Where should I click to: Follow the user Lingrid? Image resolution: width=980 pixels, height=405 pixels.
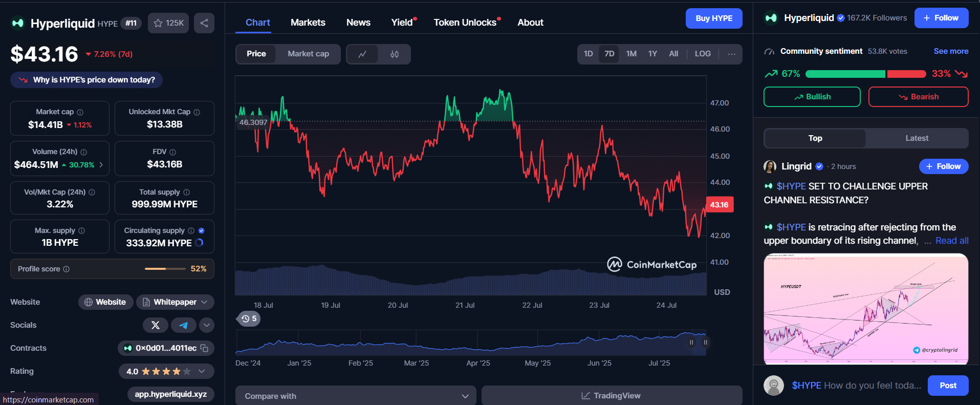[944, 166]
